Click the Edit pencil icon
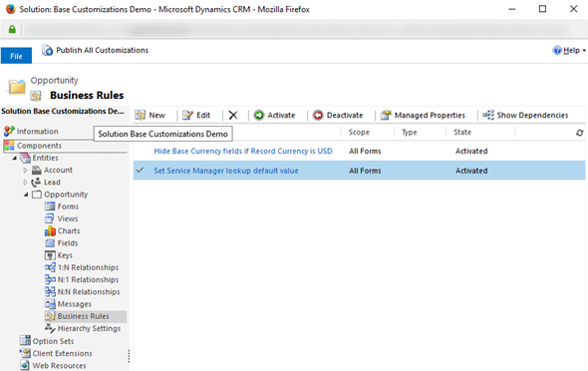The height and width of the screenshot is (371, 588). tap(187, 115)
